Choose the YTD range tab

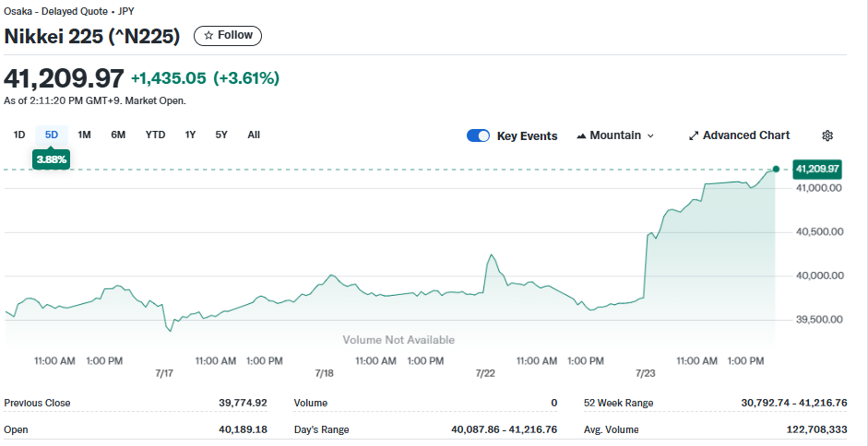[x=155, y=135]
